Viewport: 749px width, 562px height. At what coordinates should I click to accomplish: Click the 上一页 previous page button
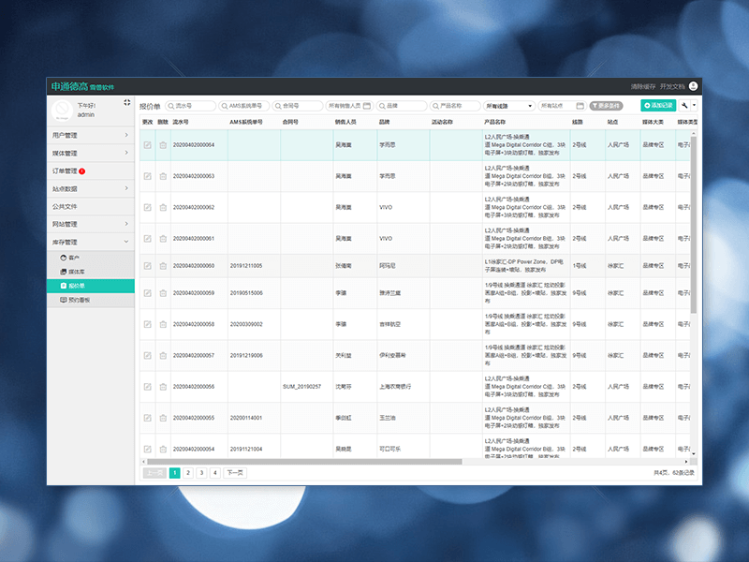point(154,473)
